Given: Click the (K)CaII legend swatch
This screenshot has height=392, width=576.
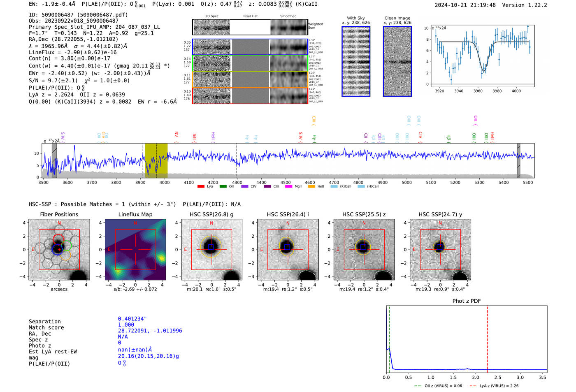Looking at the screenshot, I should (x=334, y=187).
